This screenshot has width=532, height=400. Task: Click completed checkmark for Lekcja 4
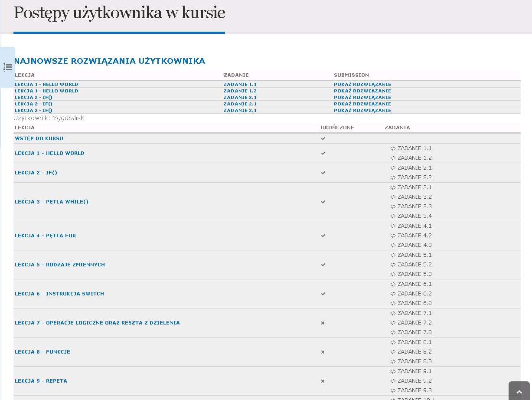coord(323,236)
